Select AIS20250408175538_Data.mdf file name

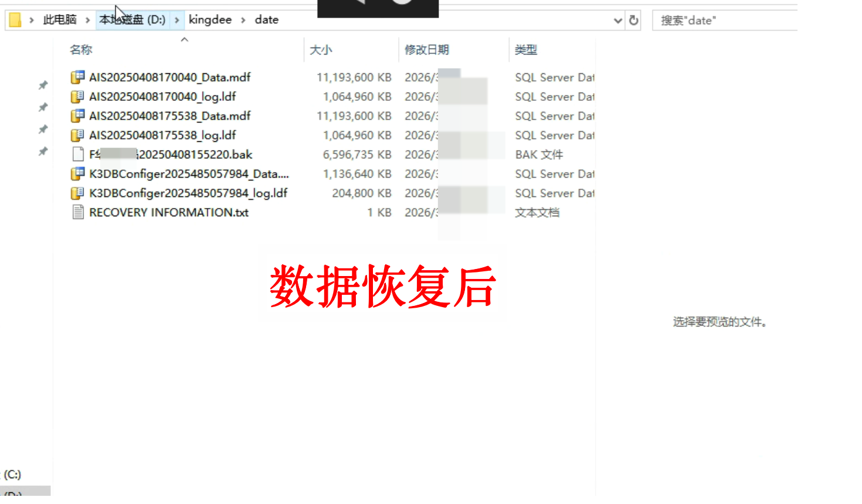[170, 116]
